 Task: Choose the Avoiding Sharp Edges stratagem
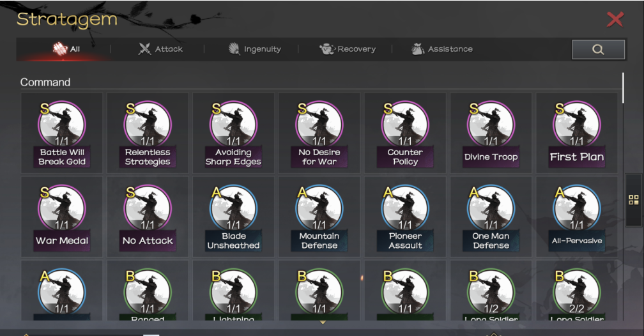[233, 133]
